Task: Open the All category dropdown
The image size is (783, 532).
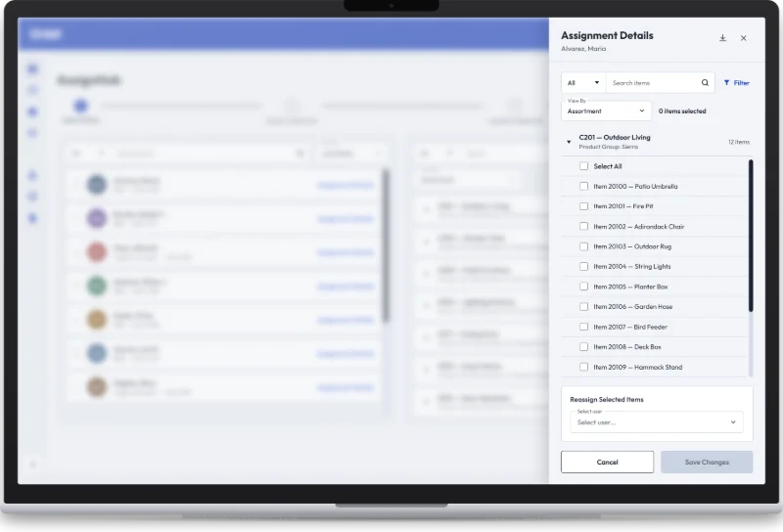Action: [x=583, y=83]
